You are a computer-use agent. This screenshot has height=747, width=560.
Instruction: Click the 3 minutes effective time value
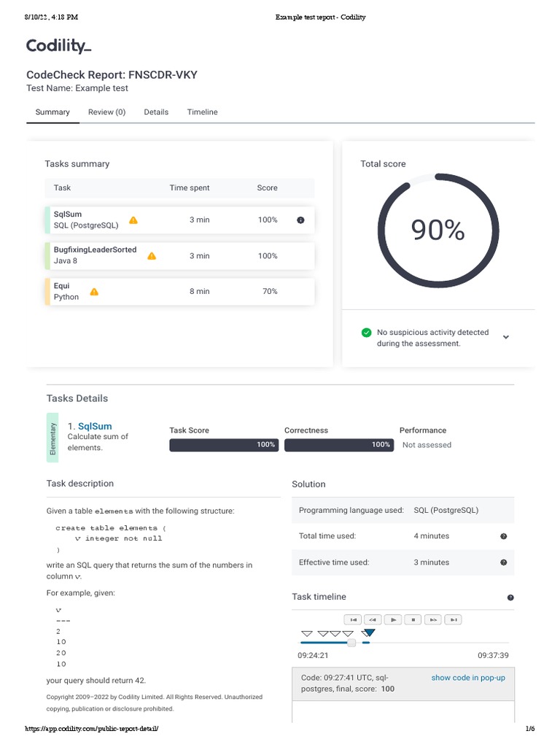(x=432, y=562)
